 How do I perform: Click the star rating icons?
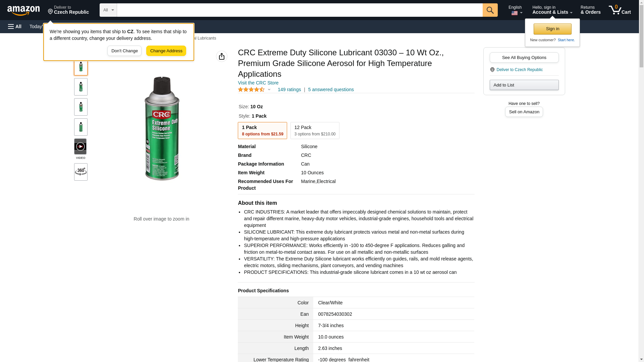click(251, 89)
